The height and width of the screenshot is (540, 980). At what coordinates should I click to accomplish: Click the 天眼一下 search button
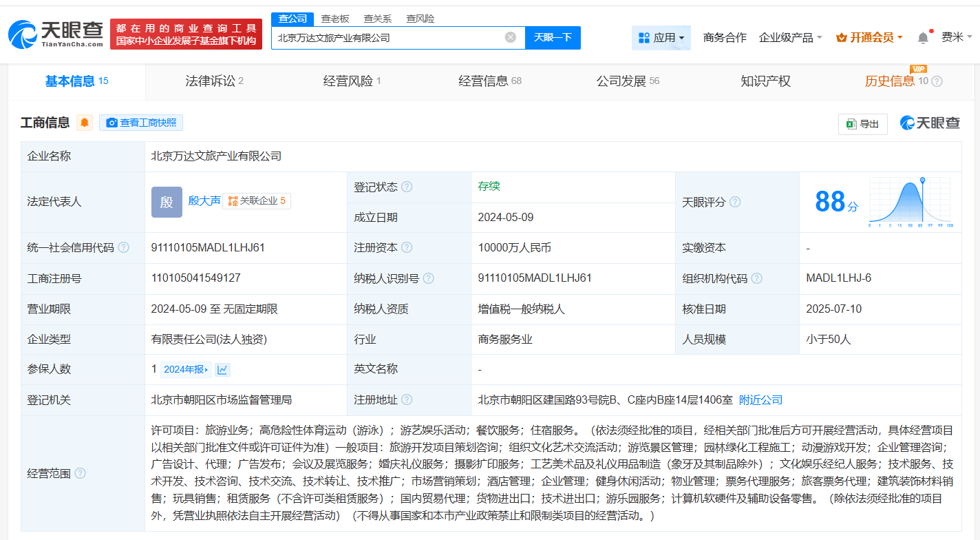[553, 38]
